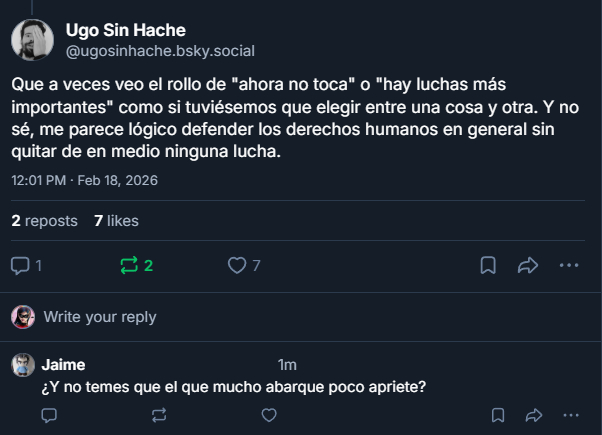
Task: Bookmark Jaime's reply
Action: tap(498, 414)
